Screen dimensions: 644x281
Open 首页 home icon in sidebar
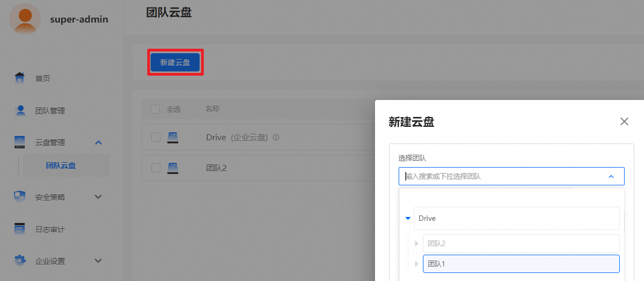pyautogui.click(x=20, y=78)
